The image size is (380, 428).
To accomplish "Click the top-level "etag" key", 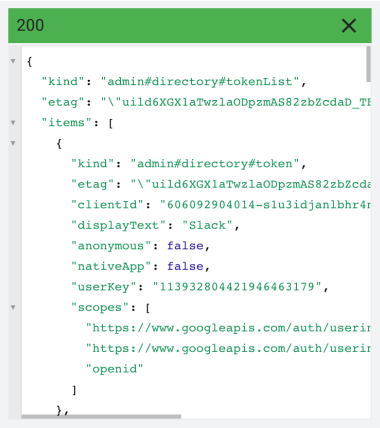I will [64, 102].
